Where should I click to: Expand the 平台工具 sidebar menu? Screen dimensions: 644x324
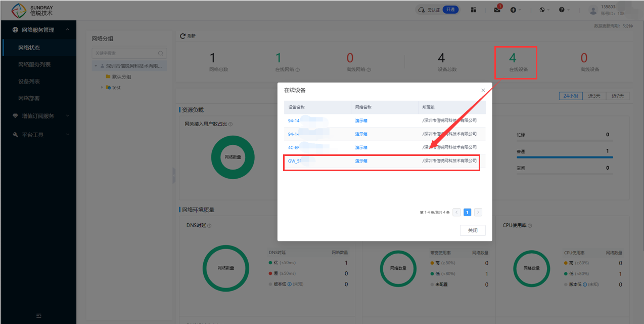38,135
